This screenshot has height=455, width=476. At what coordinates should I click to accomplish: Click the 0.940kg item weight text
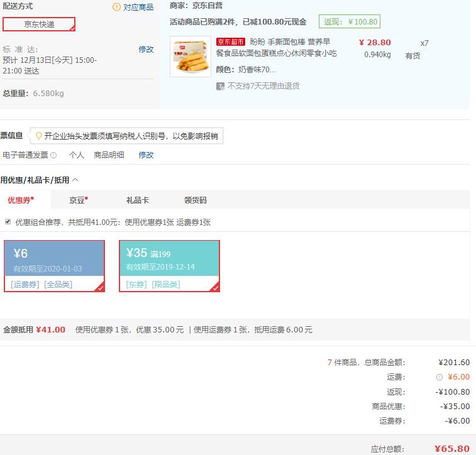point(377,55)
